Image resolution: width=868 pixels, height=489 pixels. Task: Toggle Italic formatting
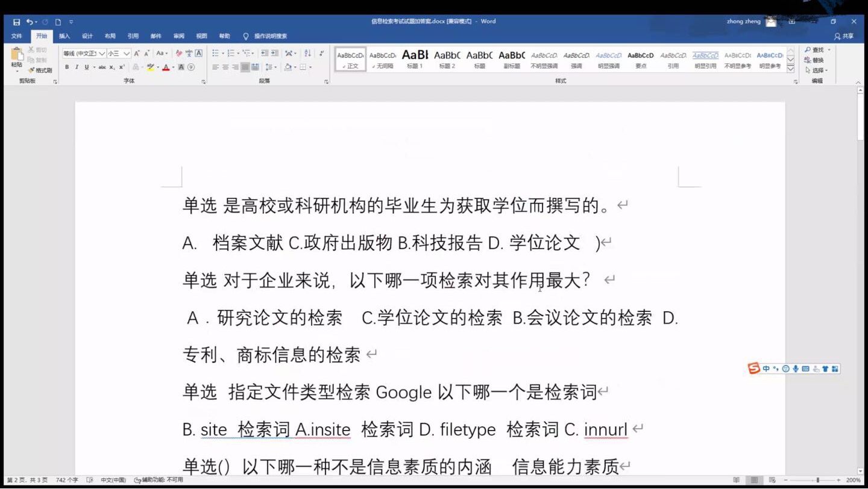pyautogui.click(x=77, y=67)
